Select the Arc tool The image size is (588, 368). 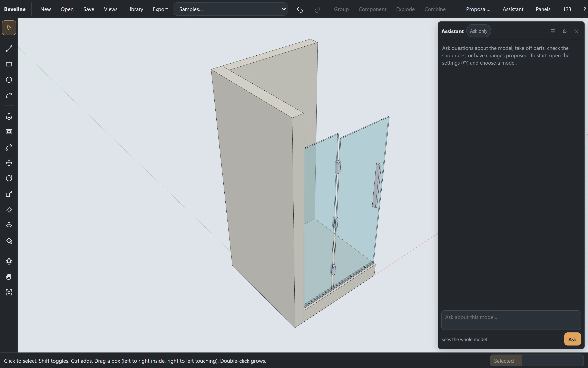coord(9,95)
